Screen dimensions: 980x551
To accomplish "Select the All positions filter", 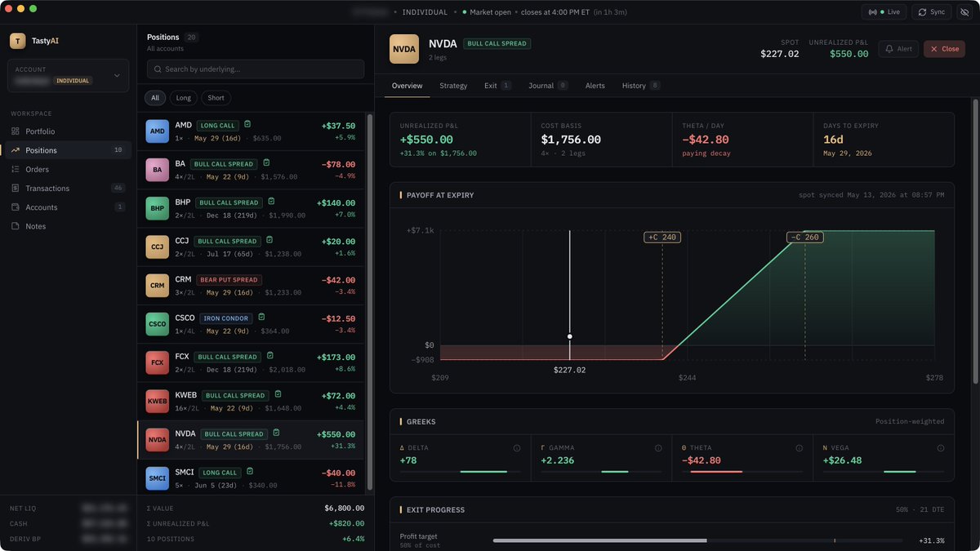I will pyautogui.click(x=155, y=98).
